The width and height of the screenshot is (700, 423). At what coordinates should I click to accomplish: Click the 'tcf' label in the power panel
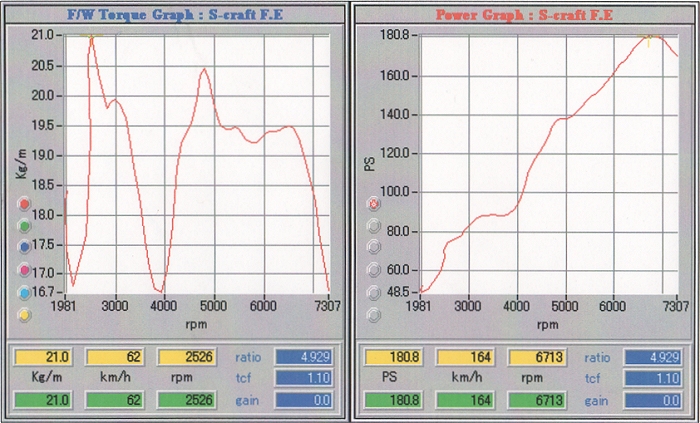tap(592, 378)
